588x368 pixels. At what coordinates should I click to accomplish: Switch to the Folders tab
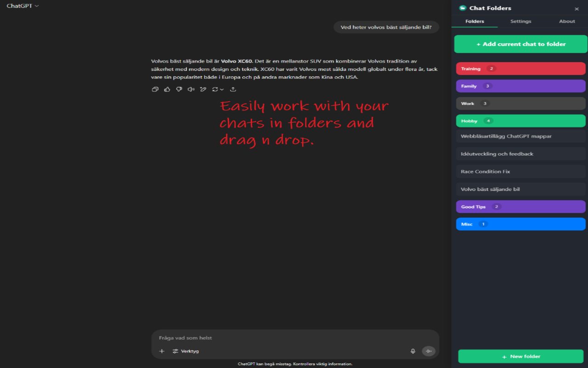pyautogui.click(x=475, y=21)
